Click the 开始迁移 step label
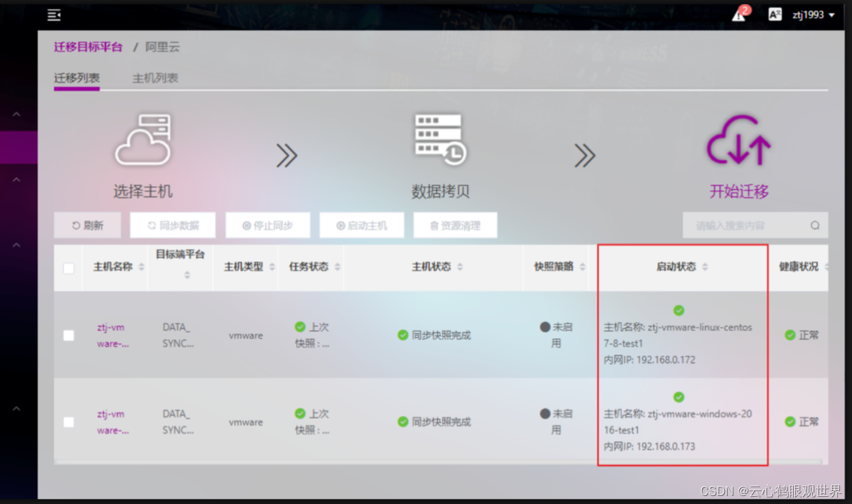The width and height of the screenshot is (852, 504). (x=739, y=191)
